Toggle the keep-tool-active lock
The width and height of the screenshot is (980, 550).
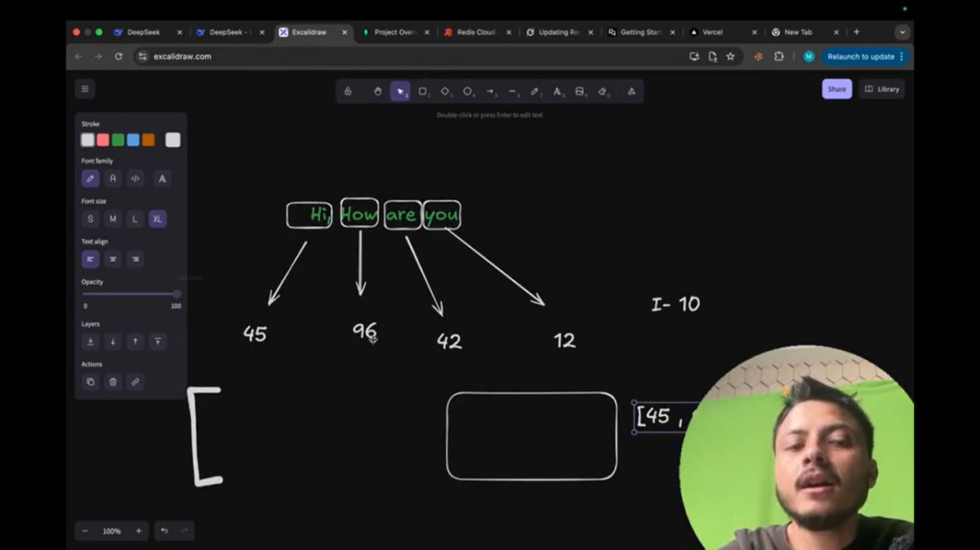click(x=348, y=91)
